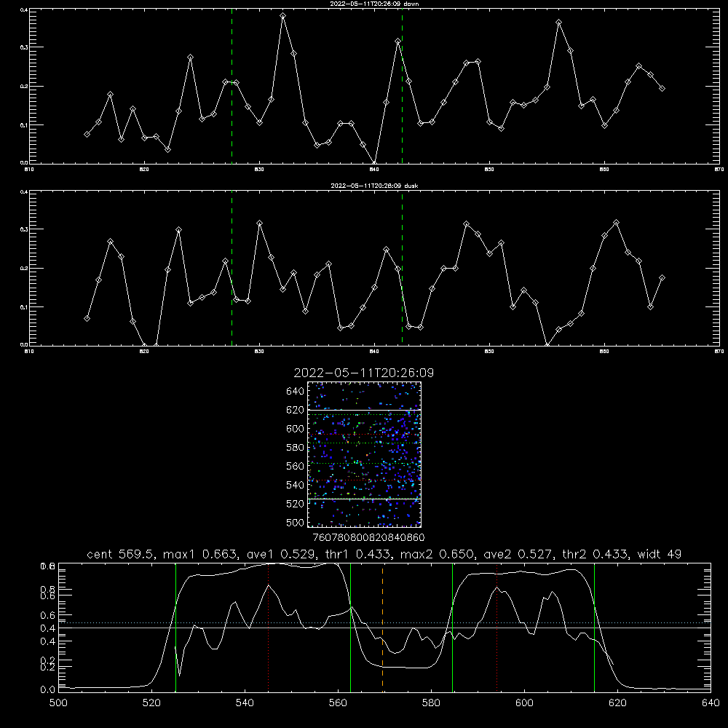
Task: Select the 'max2 0.650' value in the stats line
Action: click(x=438, y=554)
